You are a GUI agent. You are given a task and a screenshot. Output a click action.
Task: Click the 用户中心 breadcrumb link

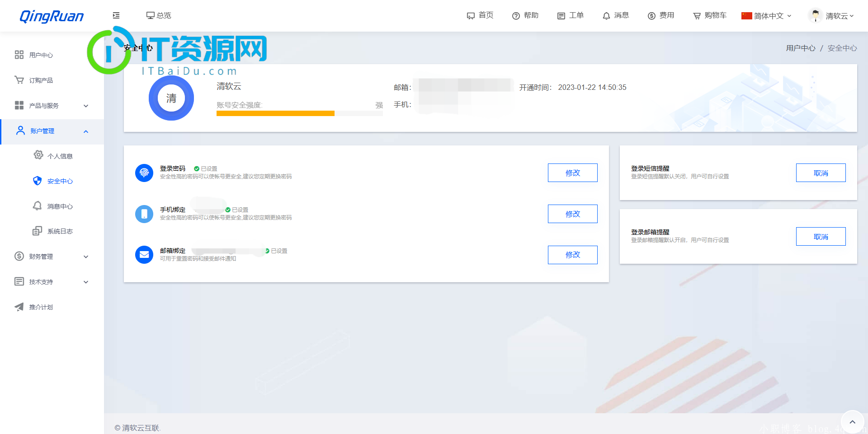(x=801, y=48)
